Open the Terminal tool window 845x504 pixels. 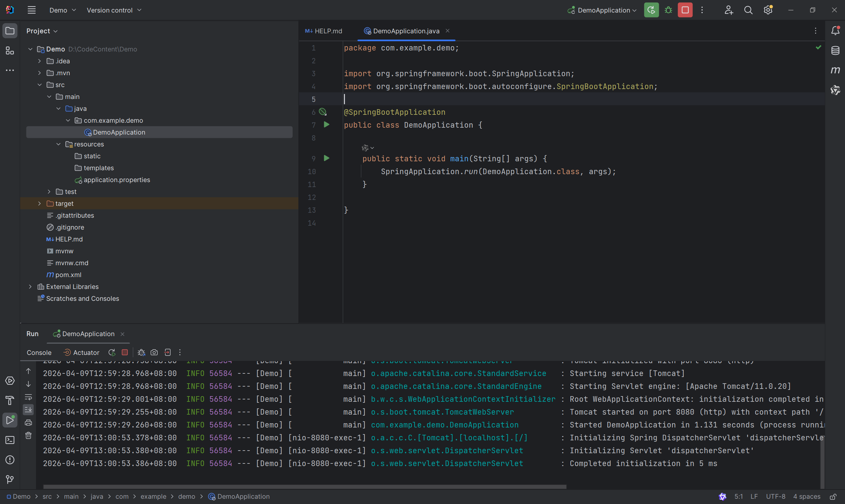click(x=10, y=440)
